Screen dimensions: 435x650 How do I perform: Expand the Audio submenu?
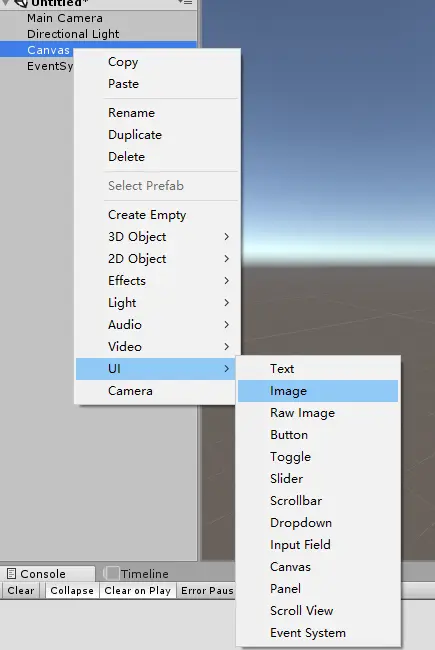[156, 325]
